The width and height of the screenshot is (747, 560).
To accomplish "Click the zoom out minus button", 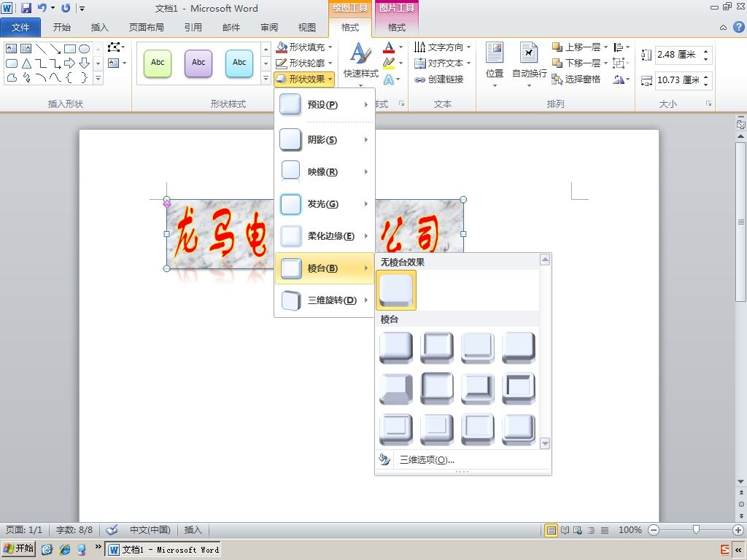I will click(x=654, y=529).
